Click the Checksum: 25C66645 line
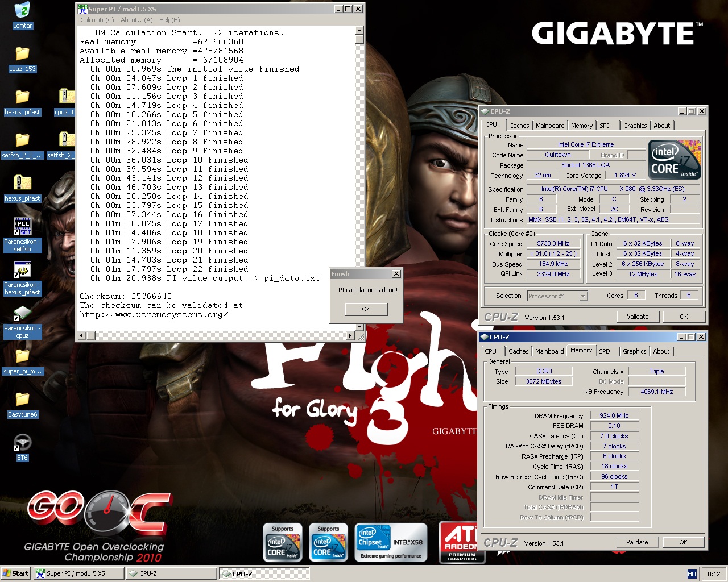The width and height of the screenshot is (728, 582). [126, 296]
